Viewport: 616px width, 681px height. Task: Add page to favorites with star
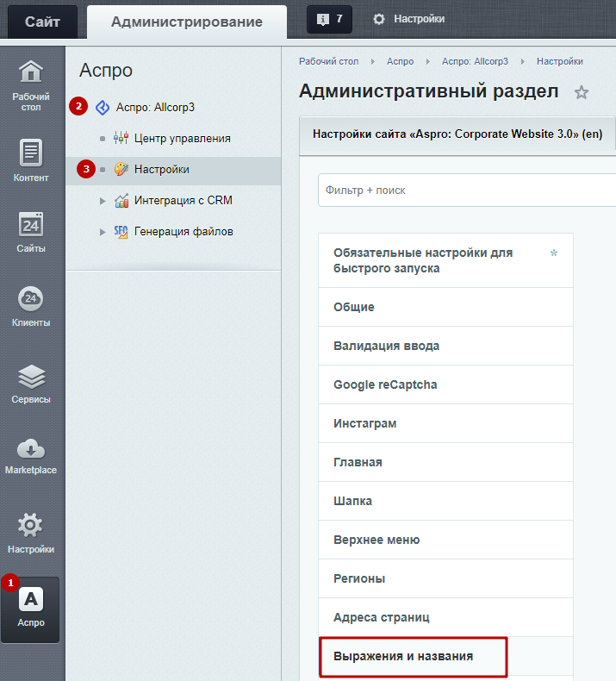582,92
